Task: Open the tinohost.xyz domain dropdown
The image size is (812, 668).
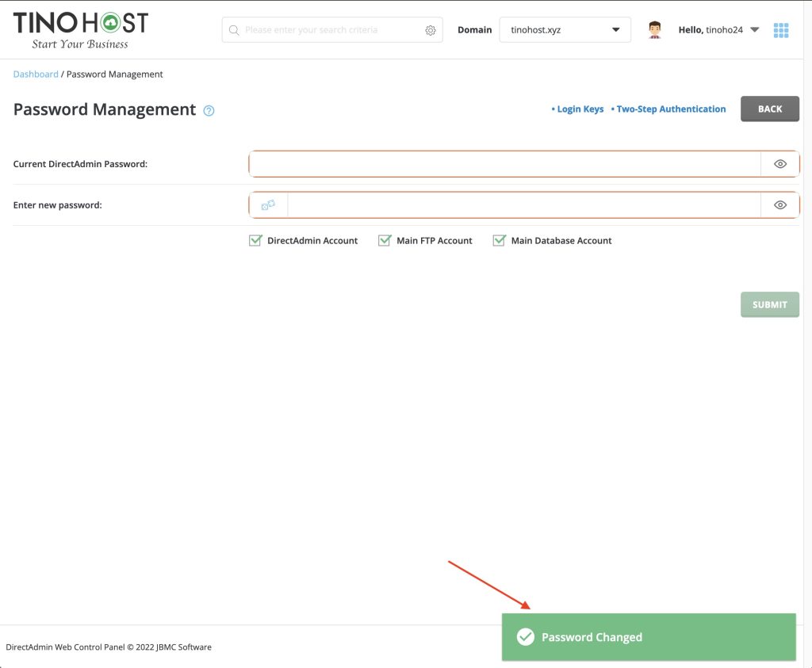Action: coord(565,30)
